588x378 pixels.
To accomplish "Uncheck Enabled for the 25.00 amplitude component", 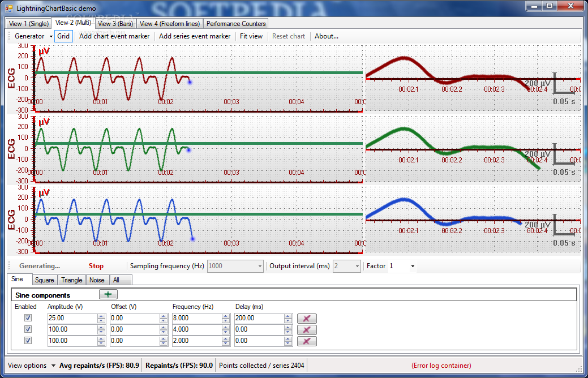I will coord(28,317).
